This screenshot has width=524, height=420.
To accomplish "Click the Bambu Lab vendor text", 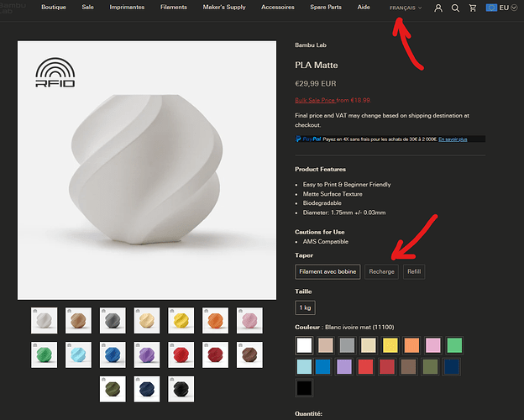I will click(311, 45).
